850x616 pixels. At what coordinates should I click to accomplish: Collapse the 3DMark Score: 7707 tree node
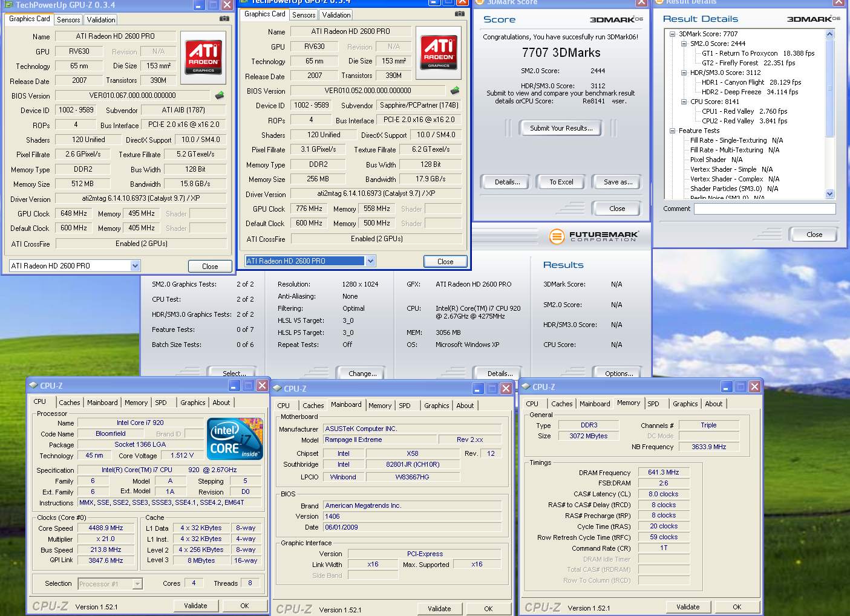(x=673, y=34)
